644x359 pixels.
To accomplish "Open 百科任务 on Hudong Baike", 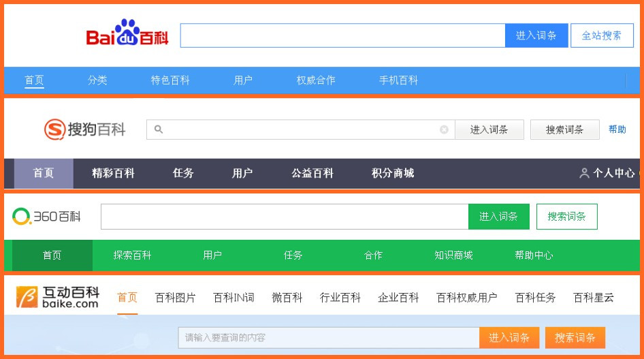I will pyautogui.click(x=536, y=298).
